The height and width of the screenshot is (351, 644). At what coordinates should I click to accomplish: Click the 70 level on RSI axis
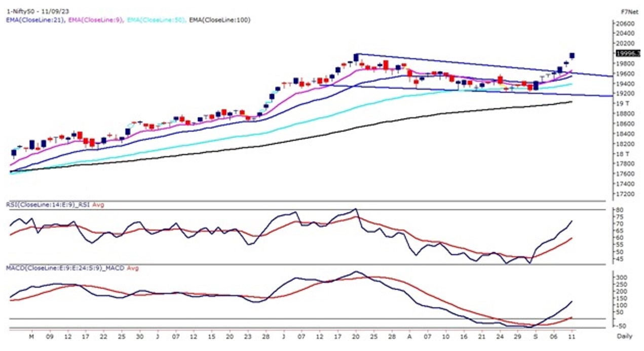[x=620, y=224]
